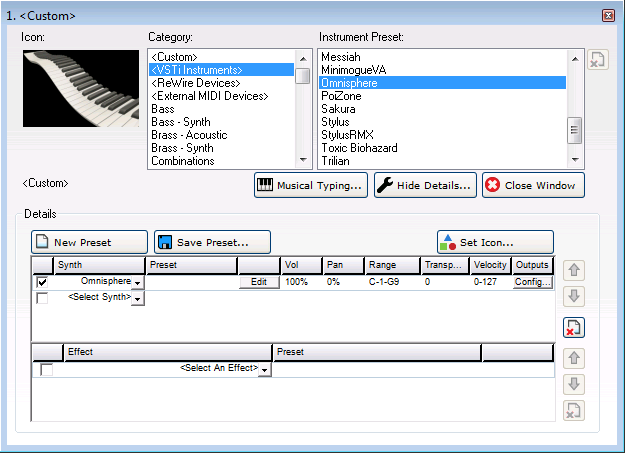Viewport: 625px width, 453px height.
Task: Click the 0-127 velocity value
Action: click(485, 282)
